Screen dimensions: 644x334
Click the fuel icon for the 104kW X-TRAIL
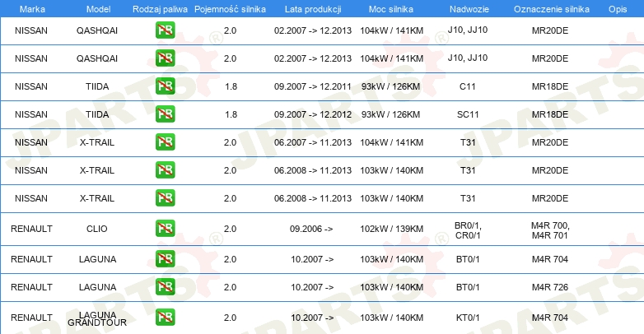[166, 142]
